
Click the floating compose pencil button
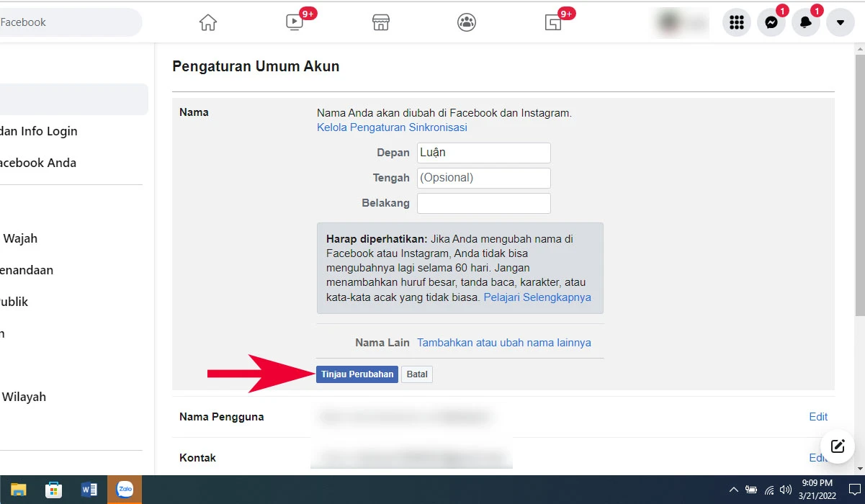point(837,446)
